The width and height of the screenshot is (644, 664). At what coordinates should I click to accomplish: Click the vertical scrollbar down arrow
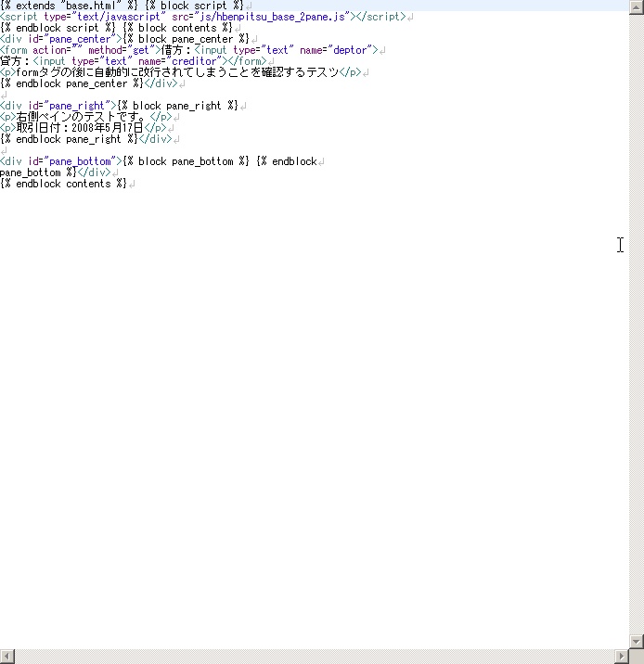pos(637,642)
